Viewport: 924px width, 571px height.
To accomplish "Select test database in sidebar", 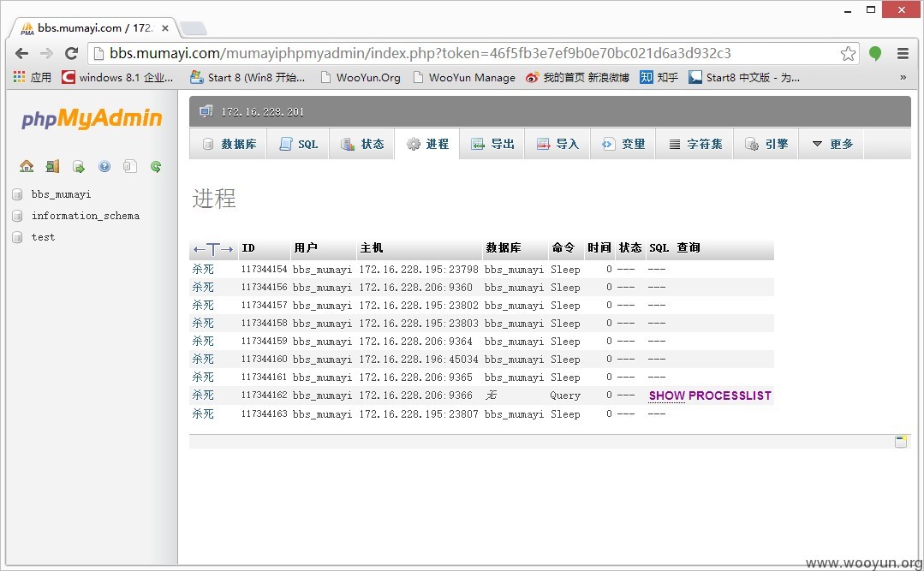I will [x=43, y=237].
